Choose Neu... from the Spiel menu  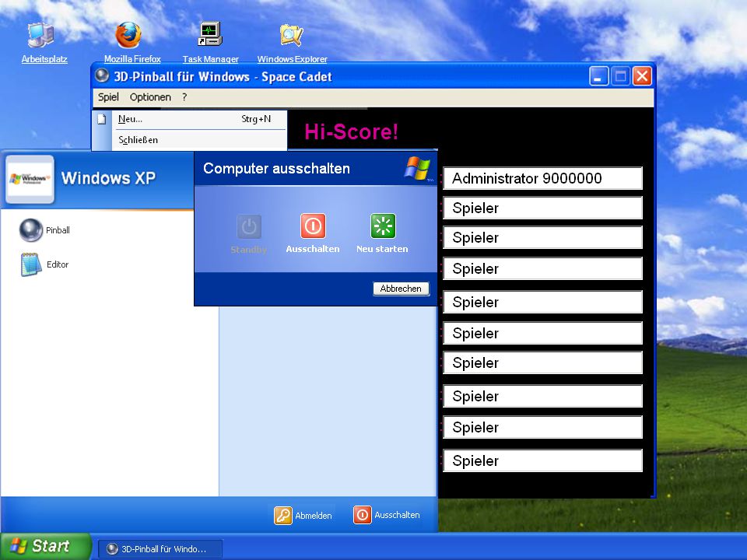199,119
